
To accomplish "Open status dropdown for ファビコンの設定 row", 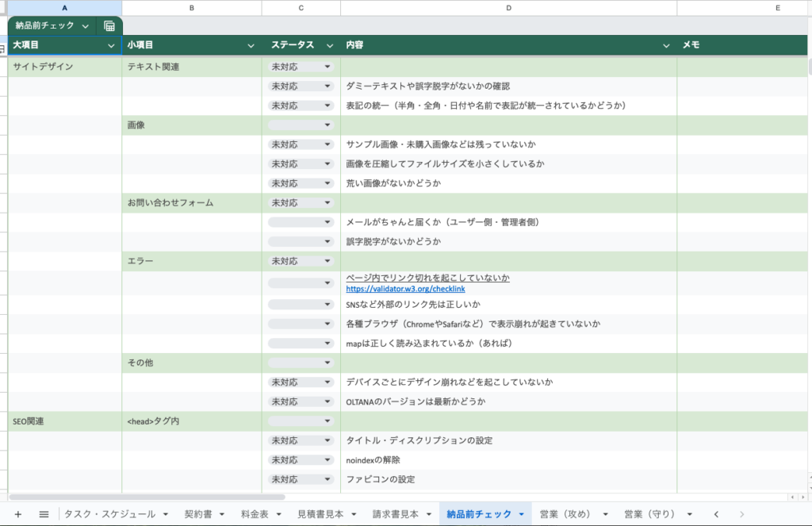I will click(327, 479).
